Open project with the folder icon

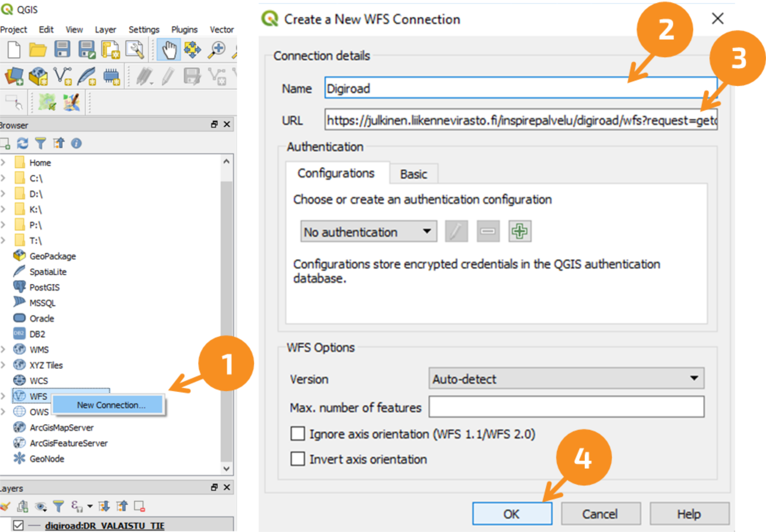38,50
